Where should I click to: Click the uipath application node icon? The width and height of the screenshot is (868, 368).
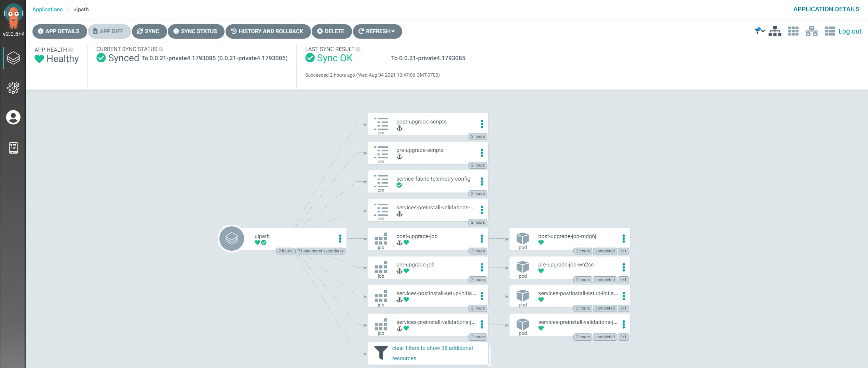(x=232, y=238)
